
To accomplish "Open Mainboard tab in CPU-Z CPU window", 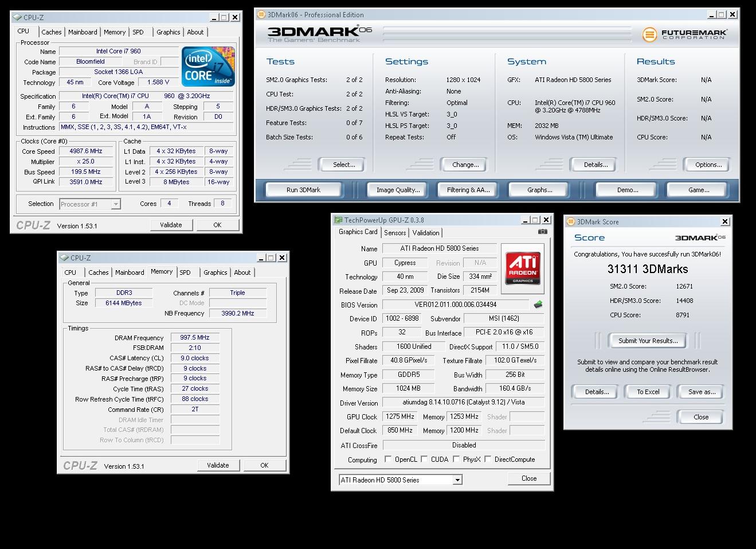I will pos(83,32).
